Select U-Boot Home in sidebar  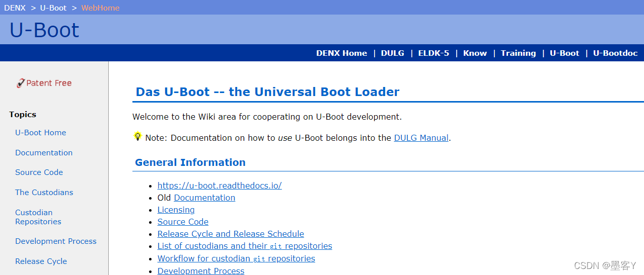click(41, 133)
